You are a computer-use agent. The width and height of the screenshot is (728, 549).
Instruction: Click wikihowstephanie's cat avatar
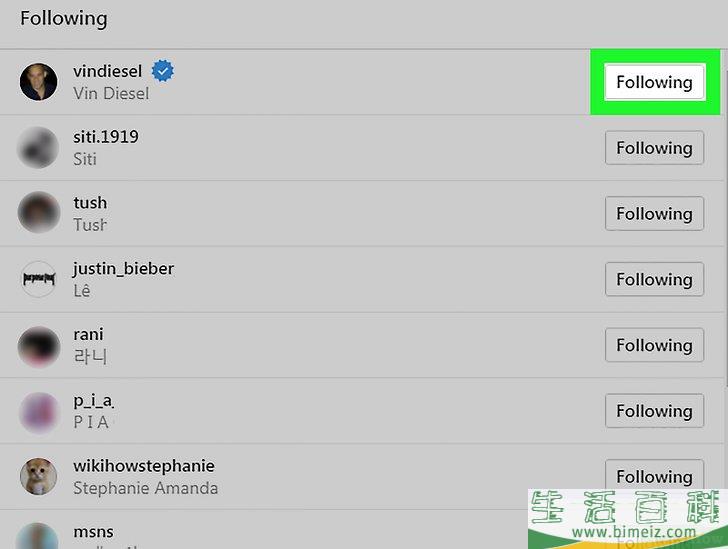(x=39, y=476)
